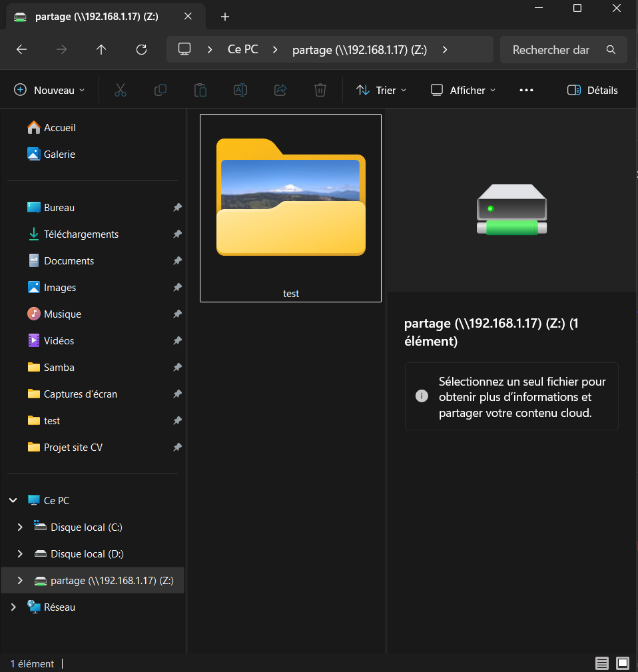Screen dimensions: 638x672
Task: Open the Nouveau menu
Action: pos(50,90)
